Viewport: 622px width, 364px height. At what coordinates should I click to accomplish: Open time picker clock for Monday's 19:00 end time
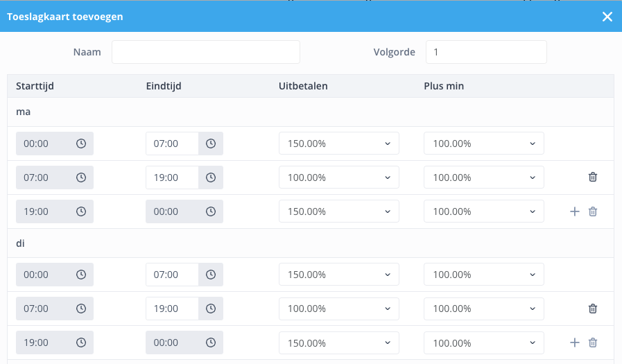(x=211, y=177)
